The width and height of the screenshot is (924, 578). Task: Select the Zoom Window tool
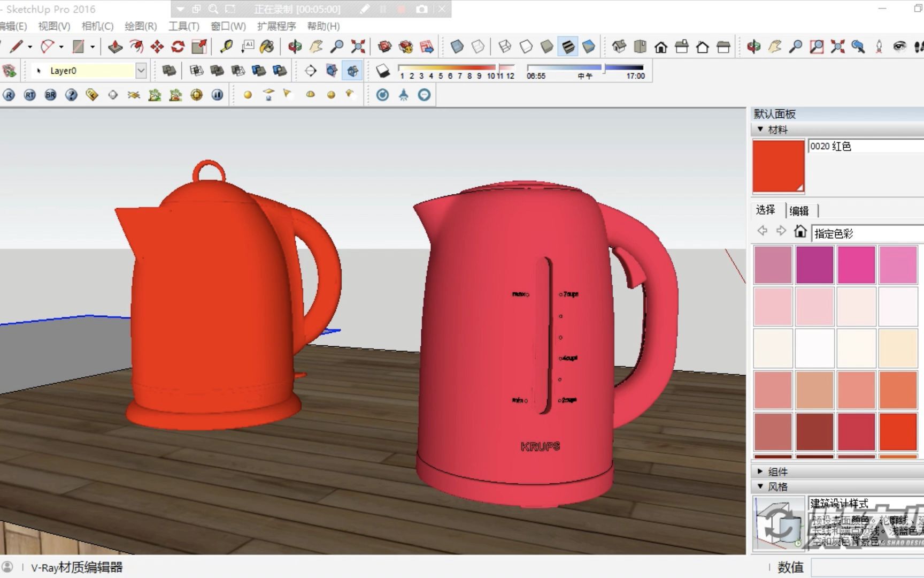click(x=817, y=47)
